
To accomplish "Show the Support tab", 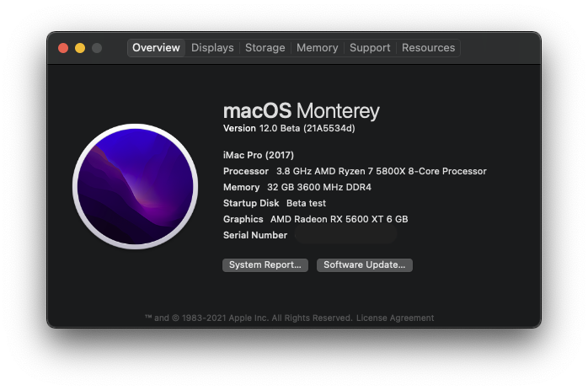I will (370, 48).
